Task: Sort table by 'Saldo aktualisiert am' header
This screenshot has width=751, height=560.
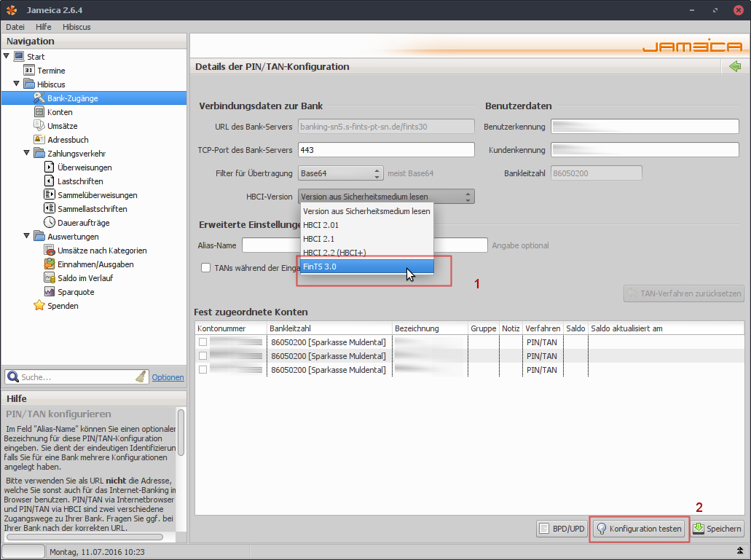Action: (x=666, y=328)
